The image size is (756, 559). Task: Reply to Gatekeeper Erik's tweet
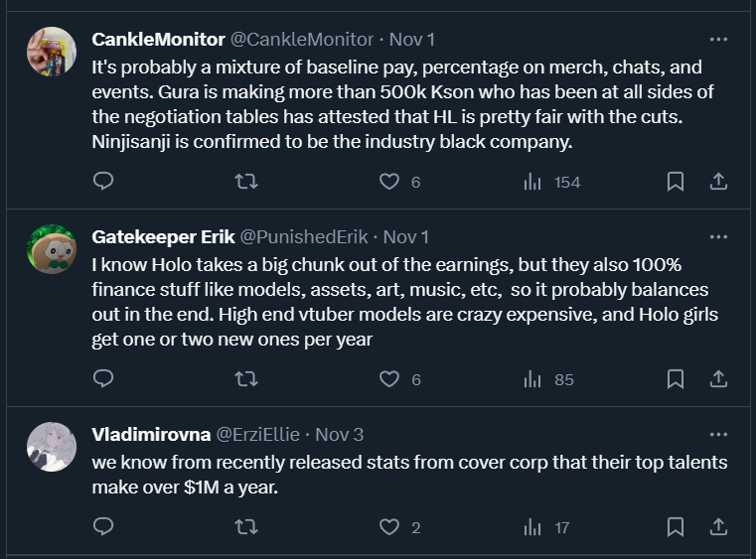click(x=103, y=379)
